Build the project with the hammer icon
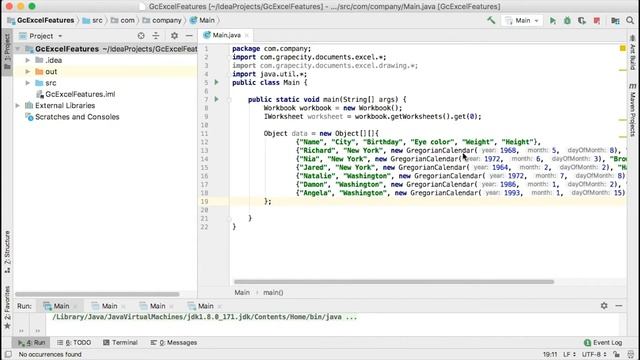640x360 pixels. 491,20
